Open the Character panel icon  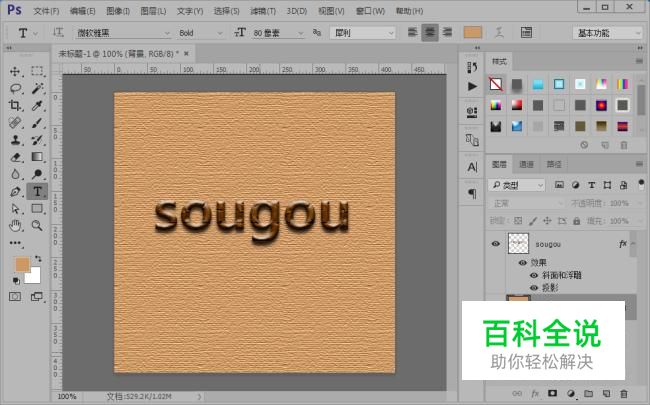[472, 167]
